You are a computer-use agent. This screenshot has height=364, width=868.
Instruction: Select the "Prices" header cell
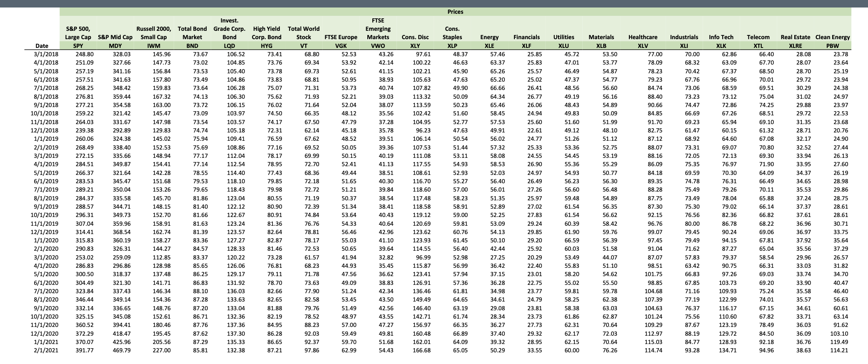point(455,12)
